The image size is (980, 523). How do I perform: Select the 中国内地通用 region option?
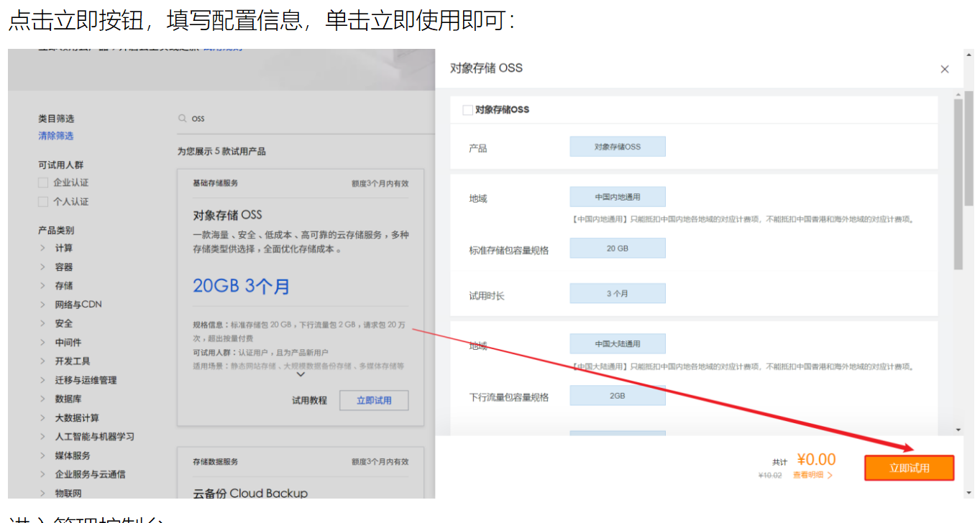(x=618, y=197)
